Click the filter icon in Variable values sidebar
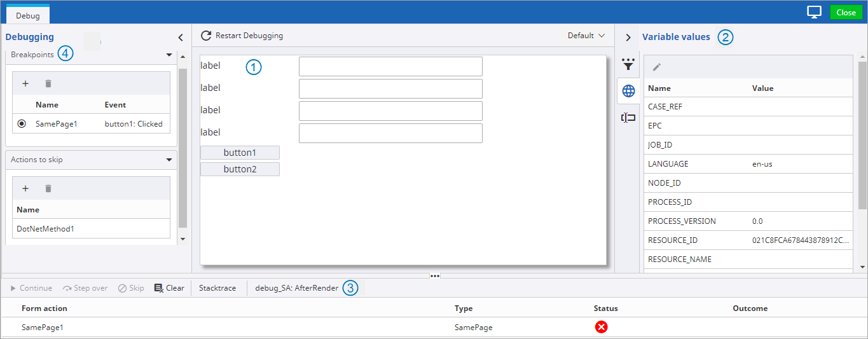 tap(628, 64)
